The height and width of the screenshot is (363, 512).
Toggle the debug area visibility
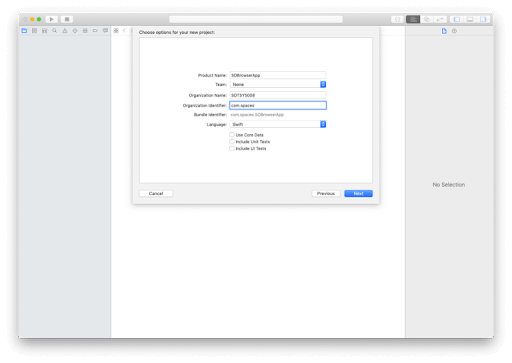pyautogui.click(x=470, y=19)
